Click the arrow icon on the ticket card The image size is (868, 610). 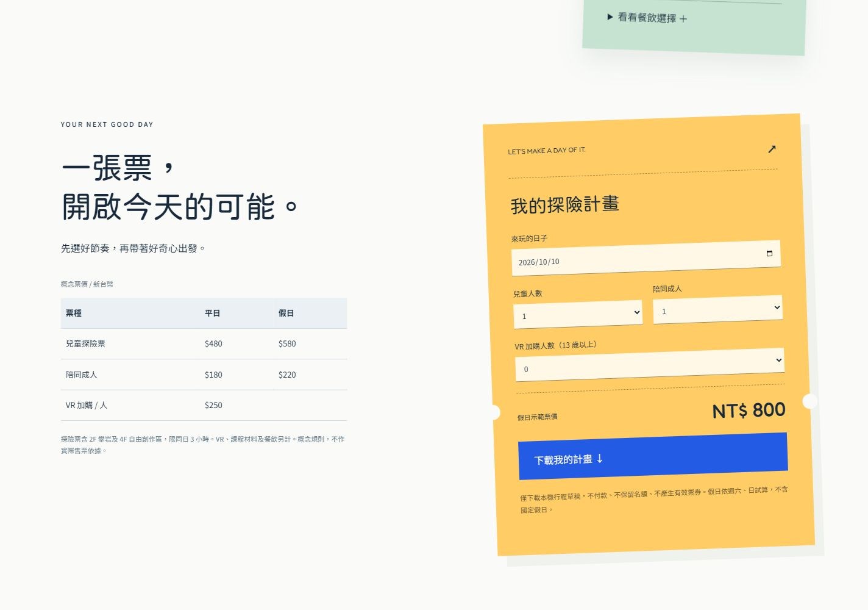772,149
